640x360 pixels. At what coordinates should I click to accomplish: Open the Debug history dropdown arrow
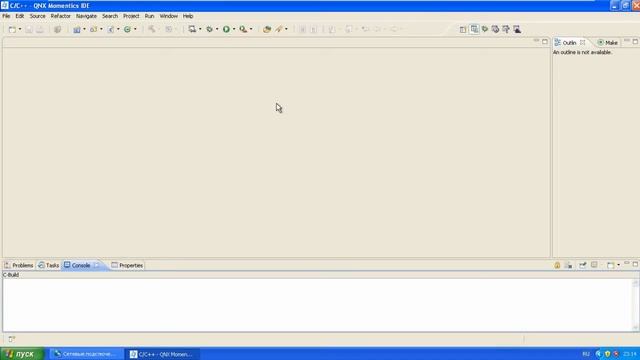tap(217, 29)
